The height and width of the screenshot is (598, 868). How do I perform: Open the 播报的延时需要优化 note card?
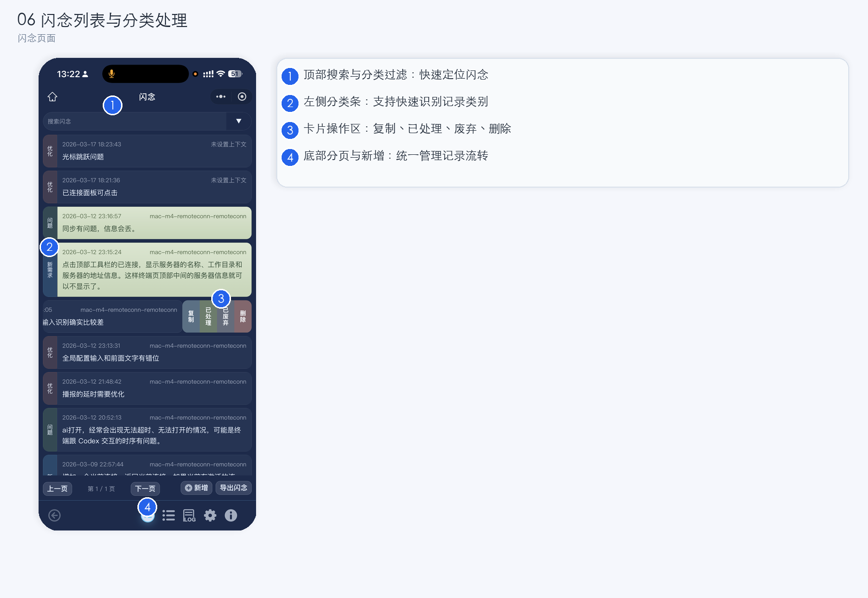point(154,388)
